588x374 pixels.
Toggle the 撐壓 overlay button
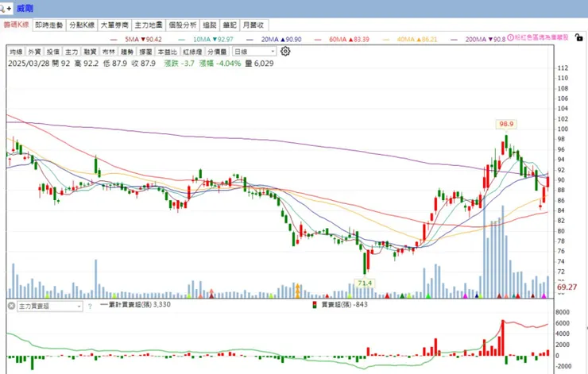pyautogui.click(x=145, y=52)
